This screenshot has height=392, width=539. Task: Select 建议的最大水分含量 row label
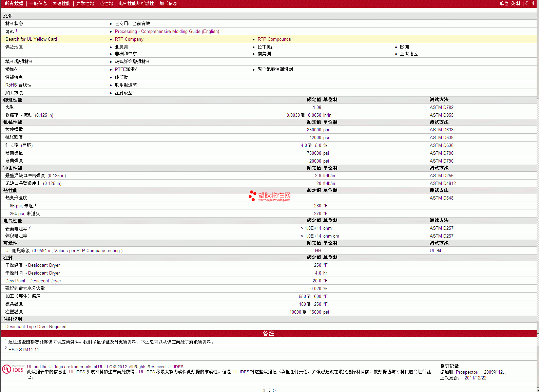click(25, 288)
